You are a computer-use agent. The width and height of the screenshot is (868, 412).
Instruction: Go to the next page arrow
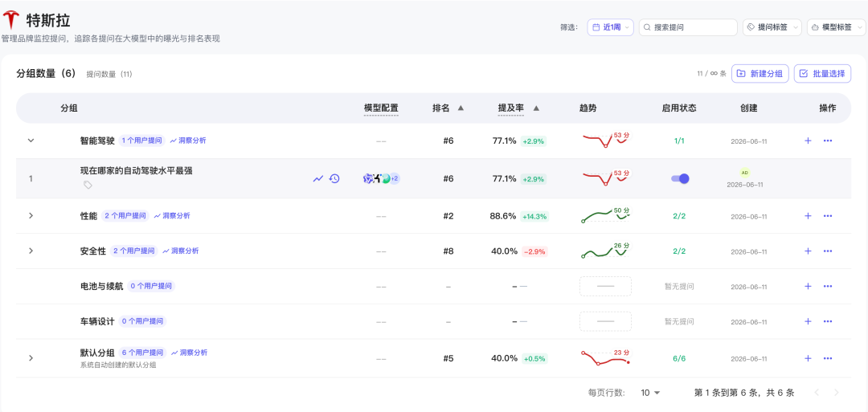point(836,393)
